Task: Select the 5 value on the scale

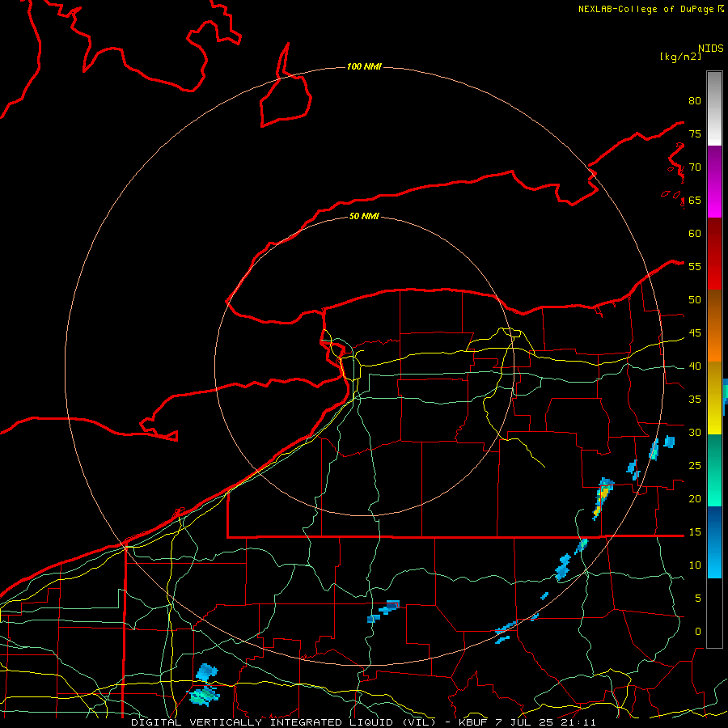Action: click(698, 599)
